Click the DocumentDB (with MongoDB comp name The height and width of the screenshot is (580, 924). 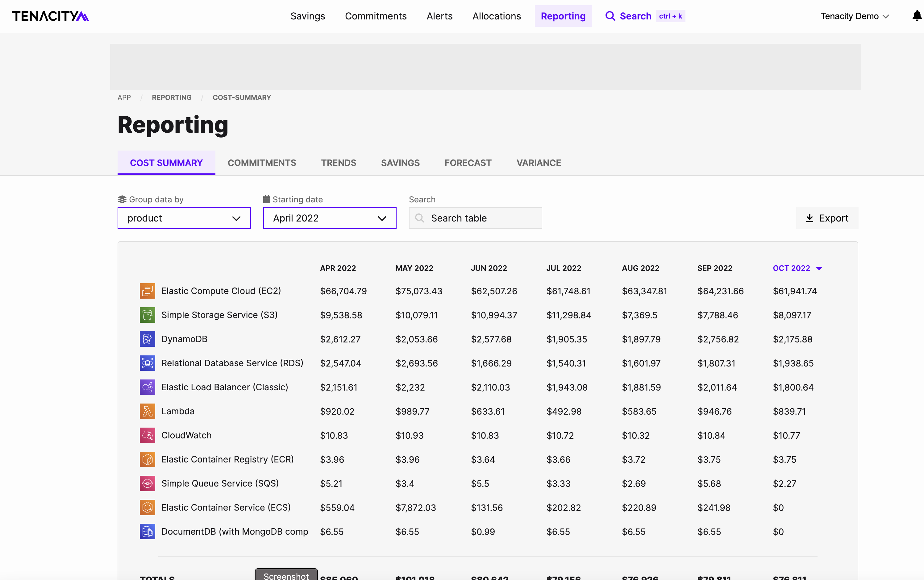click(235, 532)
